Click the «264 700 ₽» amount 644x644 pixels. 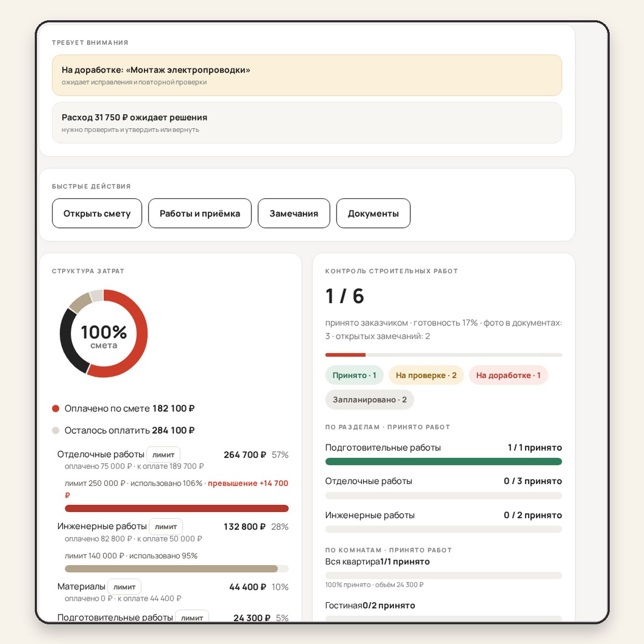pyautogui.click(x=245, y=455)
